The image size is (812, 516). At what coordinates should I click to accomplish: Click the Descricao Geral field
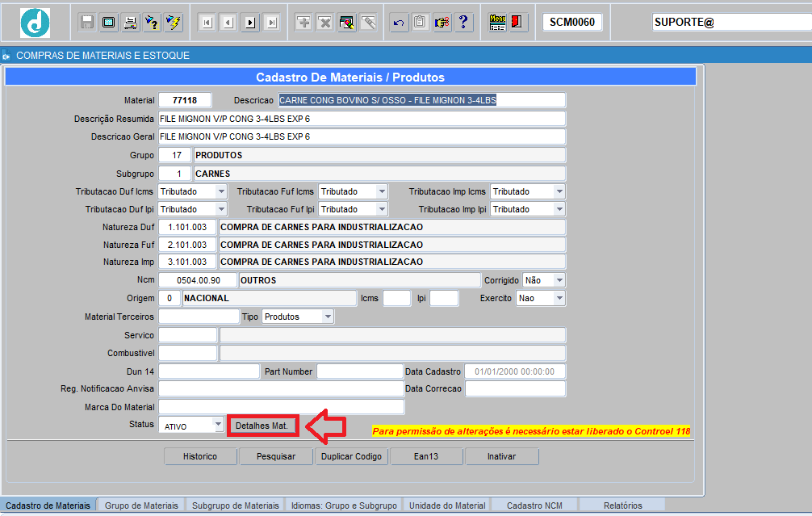(362, 136)
